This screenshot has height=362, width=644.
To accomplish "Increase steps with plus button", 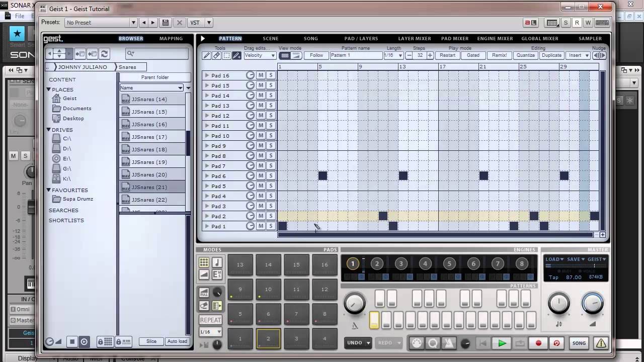I will click(x=430, y=55).
